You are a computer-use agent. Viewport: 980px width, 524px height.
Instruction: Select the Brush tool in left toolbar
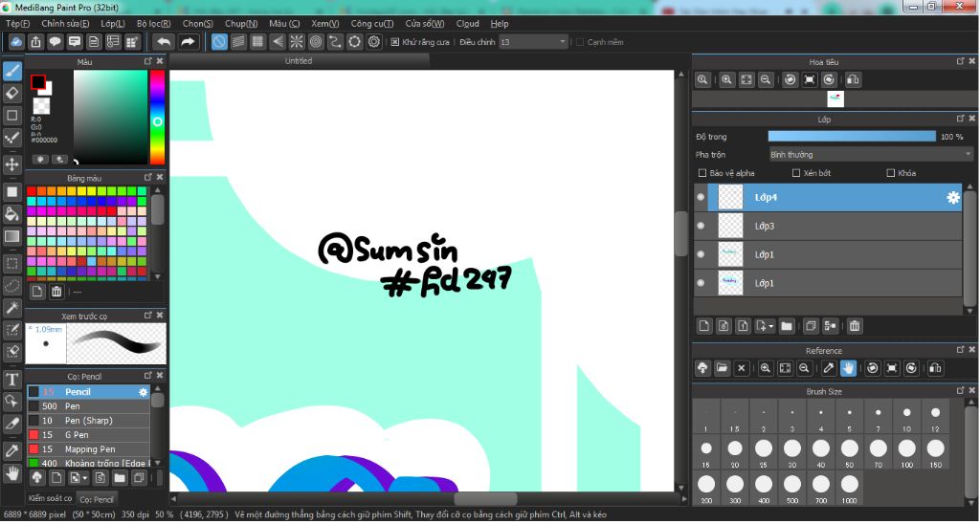tap(11, 71)
